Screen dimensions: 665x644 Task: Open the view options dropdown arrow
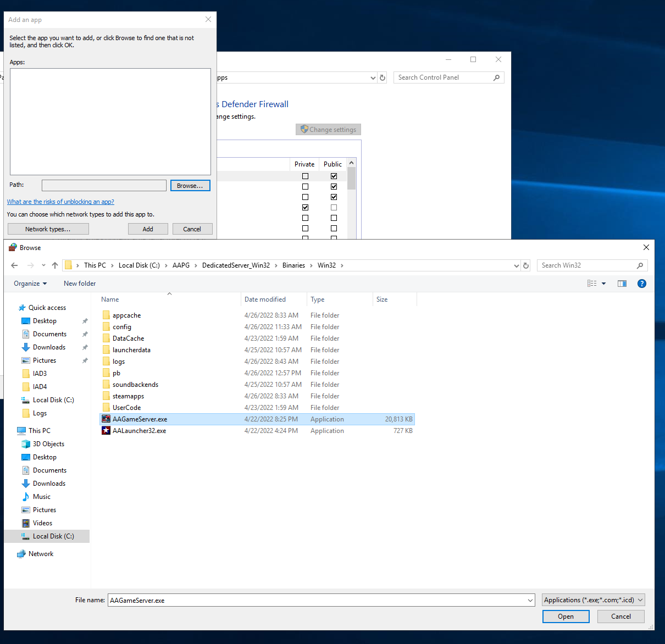point(603,284)
